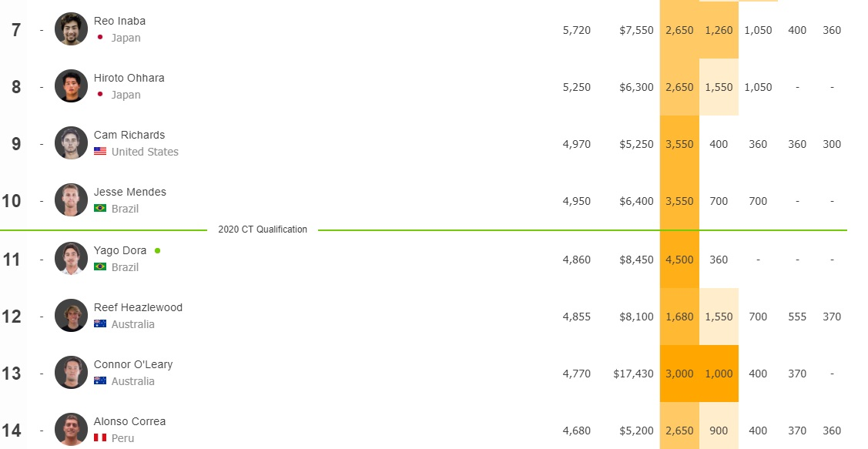The width and height of the screenshot is (868, 449).
Task: Click the Peru flag icon
Action: pos(100,438)
